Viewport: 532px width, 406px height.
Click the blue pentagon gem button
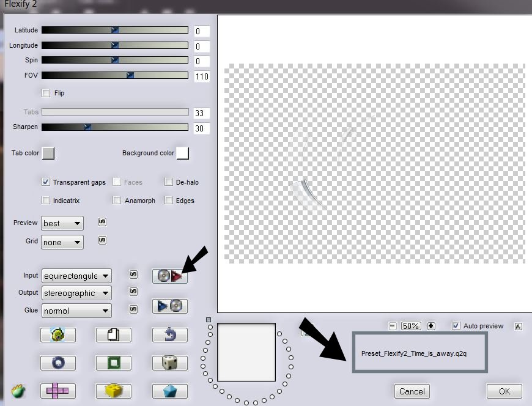coord(169,391)
